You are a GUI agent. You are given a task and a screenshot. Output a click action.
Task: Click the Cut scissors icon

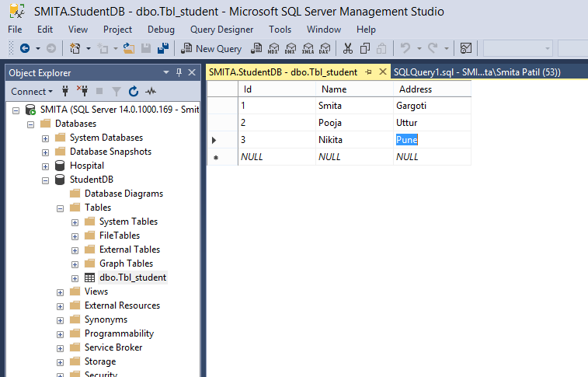click(348, 48)
